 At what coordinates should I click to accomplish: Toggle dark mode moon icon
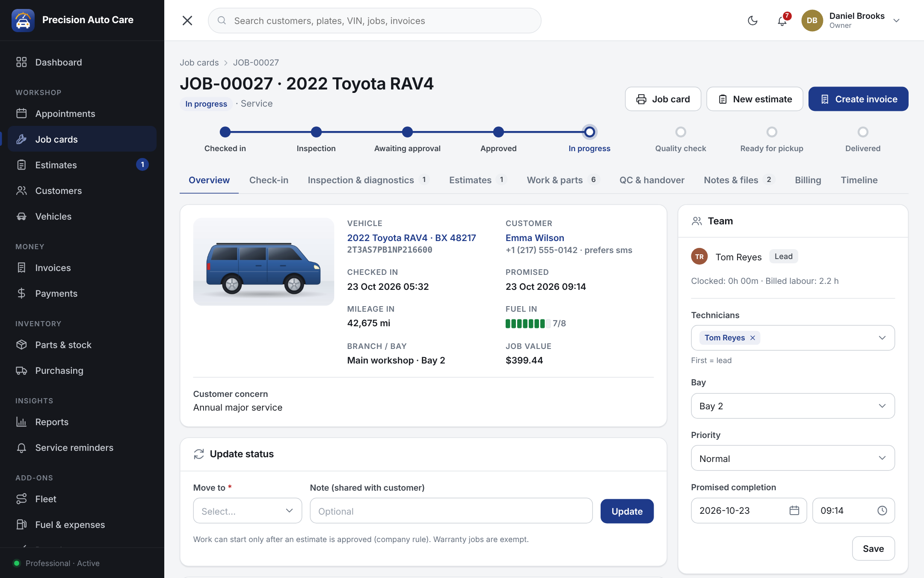point(752,21)
